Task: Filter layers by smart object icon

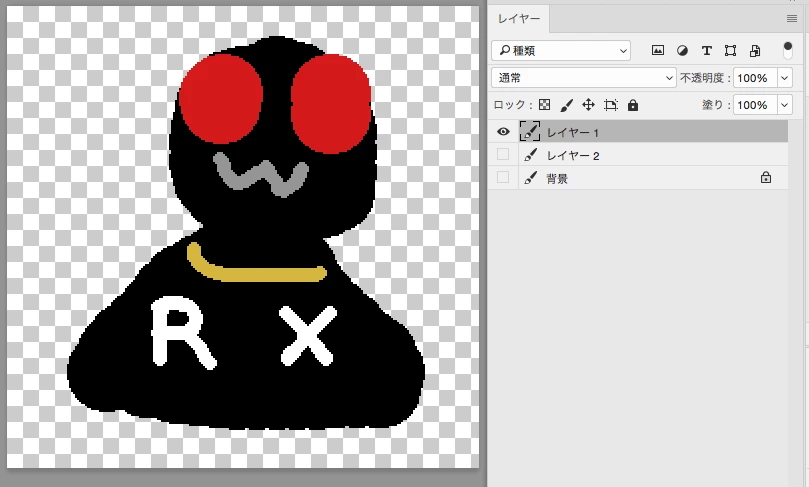Action: (x=755, y=51)
